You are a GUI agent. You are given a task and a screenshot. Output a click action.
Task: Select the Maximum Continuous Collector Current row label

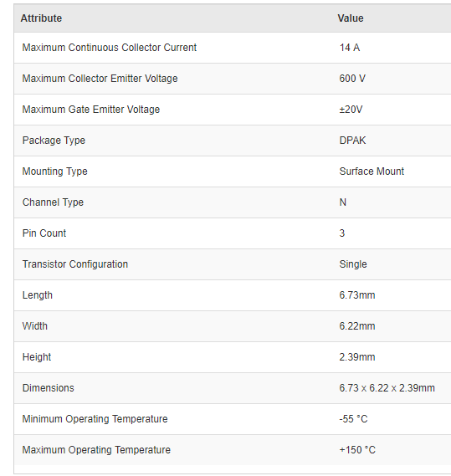click(110, 48)
